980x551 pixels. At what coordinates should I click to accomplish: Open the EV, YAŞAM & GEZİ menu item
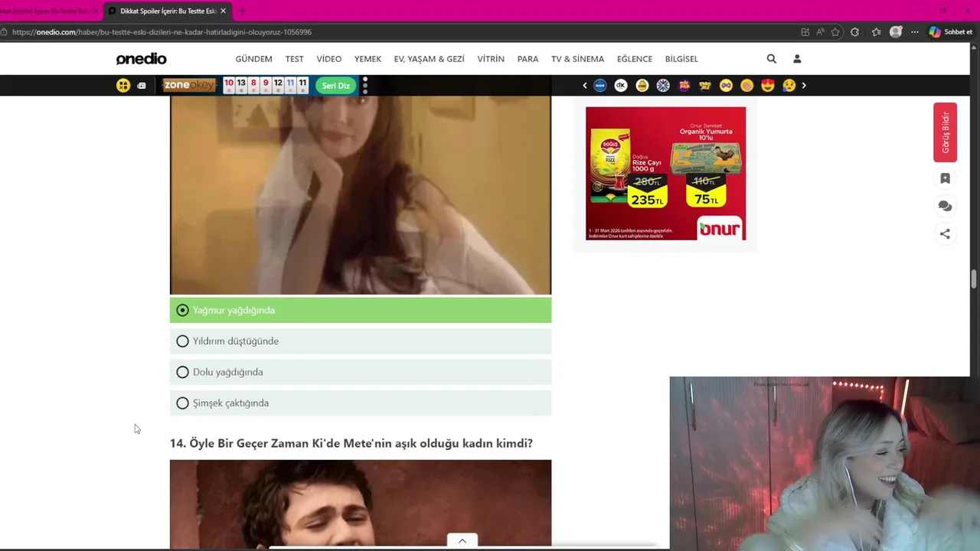click(430, 59)
